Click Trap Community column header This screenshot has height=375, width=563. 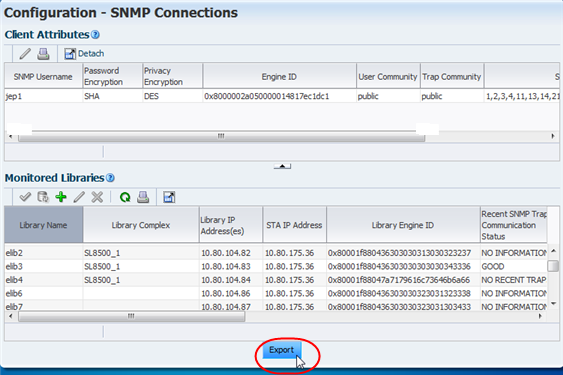click(452, 77)
